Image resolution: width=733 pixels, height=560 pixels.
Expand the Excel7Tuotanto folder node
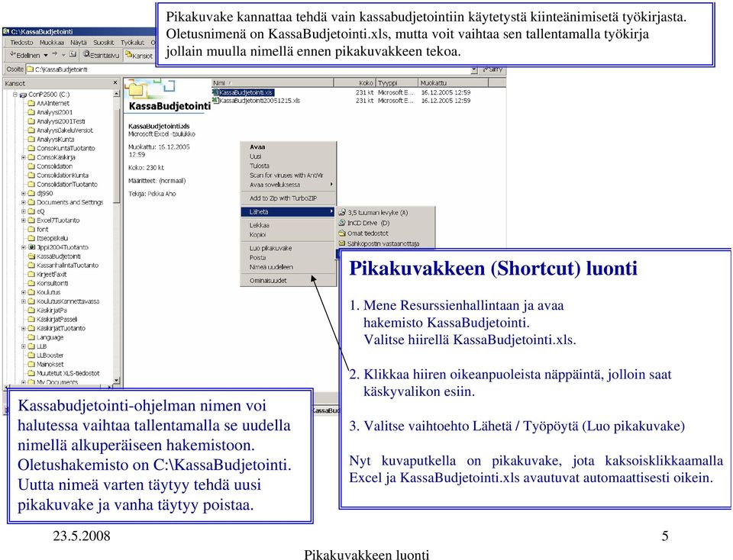tap(24, 220)
